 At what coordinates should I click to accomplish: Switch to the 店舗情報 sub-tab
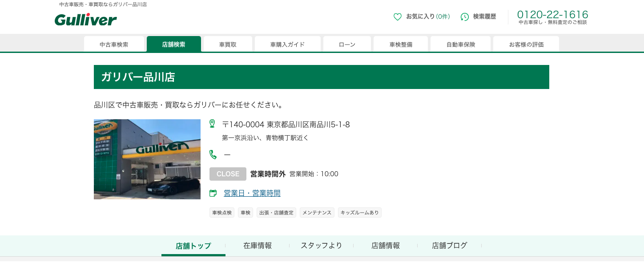click(386, 246)
